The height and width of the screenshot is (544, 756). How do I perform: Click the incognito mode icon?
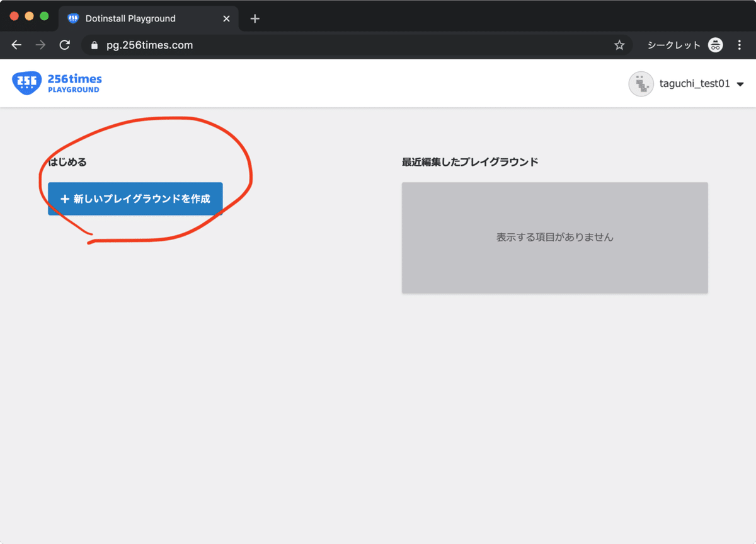click(715, 45)
